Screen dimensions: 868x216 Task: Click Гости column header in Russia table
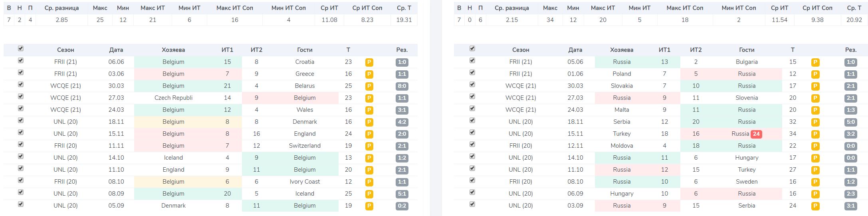pyautogui.click(x=746, y=50)
